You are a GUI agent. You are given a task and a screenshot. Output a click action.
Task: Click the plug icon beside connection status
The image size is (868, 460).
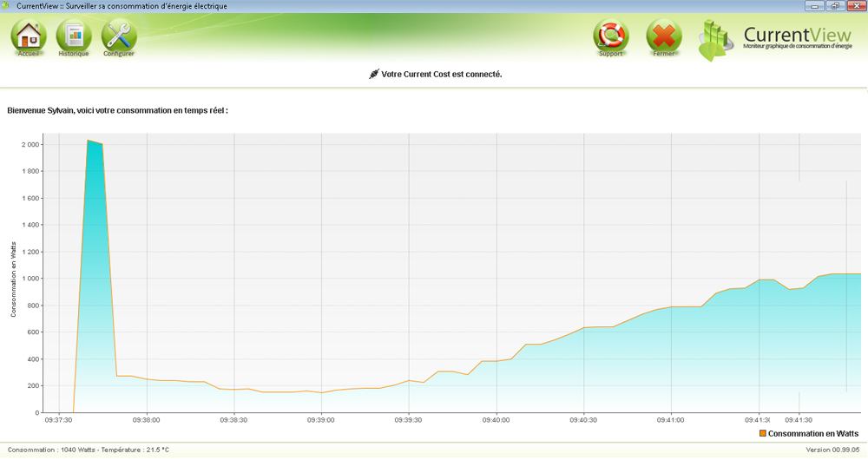pos(373,75)
